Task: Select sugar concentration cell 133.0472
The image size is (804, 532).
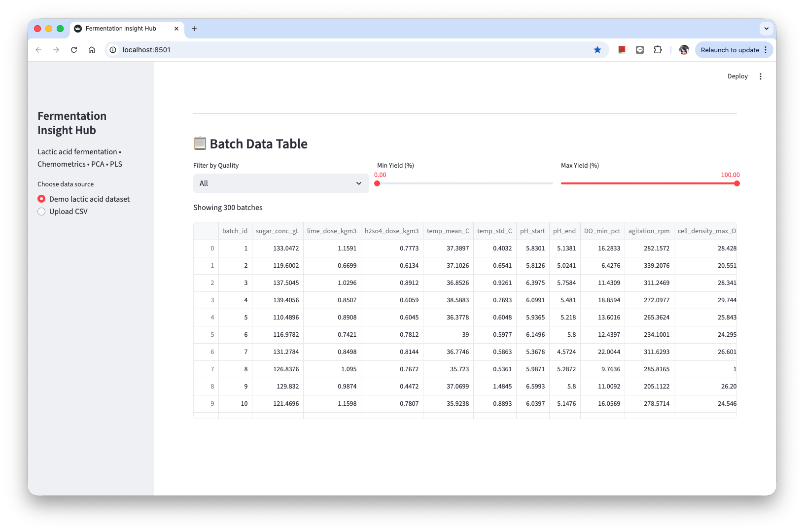Action: pyautogui.click(x=278, y=248)
